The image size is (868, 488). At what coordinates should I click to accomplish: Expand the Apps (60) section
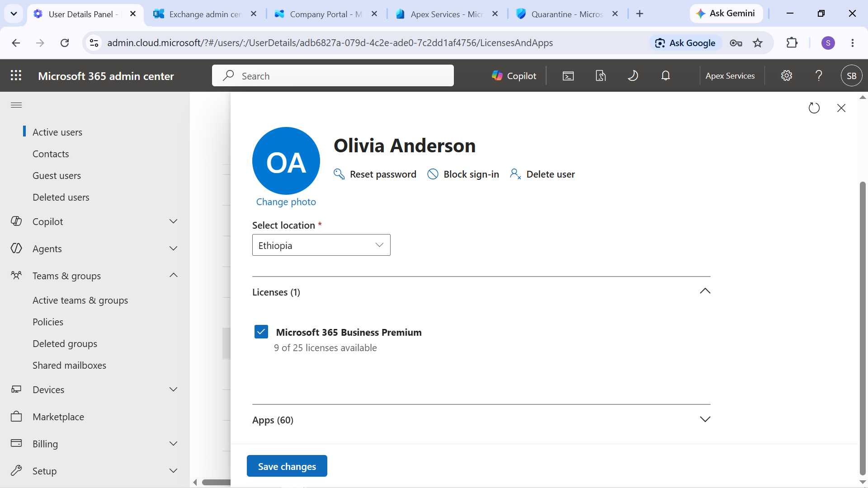pyautogui.click(x=705, y=419)
